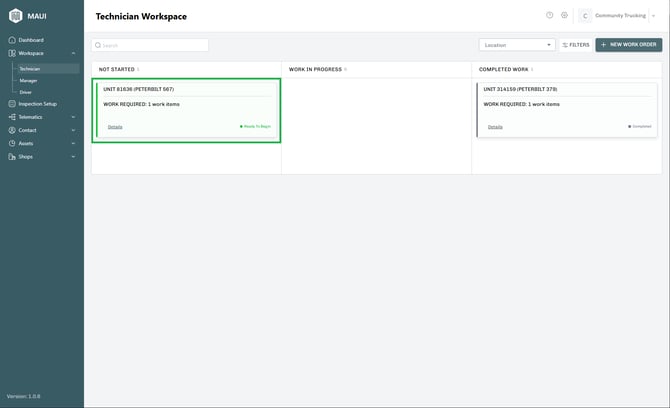Click the 'Technician Workspace' page title

tap(141, 17)
